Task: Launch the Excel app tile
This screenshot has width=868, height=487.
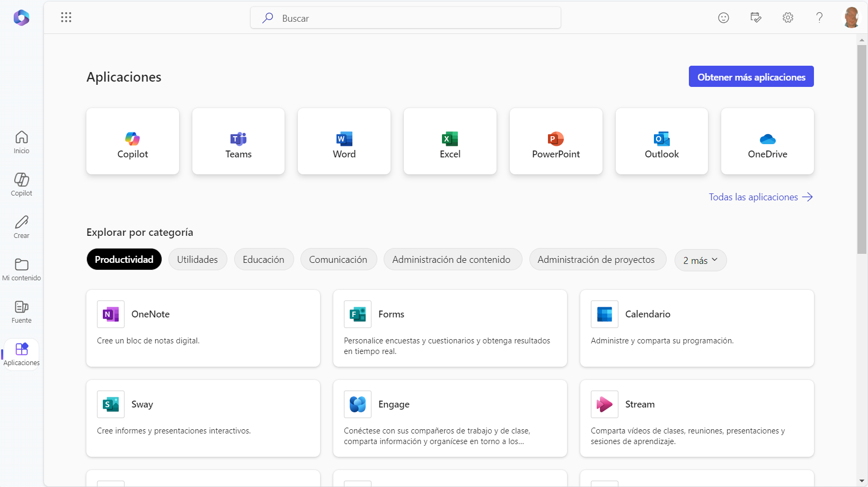Action: pos(450,141)
